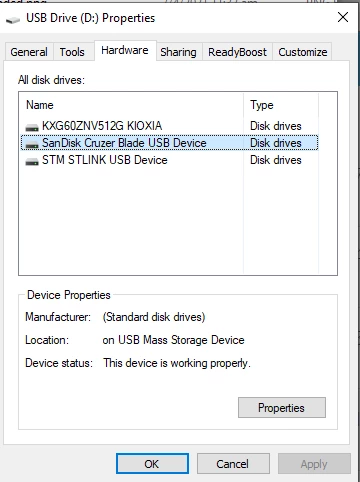Click the Apply button
Viewport: 360px width, 482px height.
click(314, 464)
